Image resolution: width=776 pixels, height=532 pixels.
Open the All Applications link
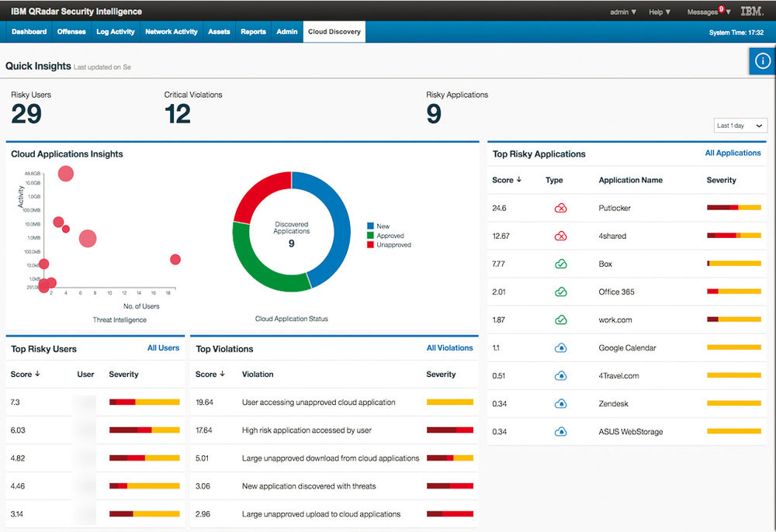[733, 154]
